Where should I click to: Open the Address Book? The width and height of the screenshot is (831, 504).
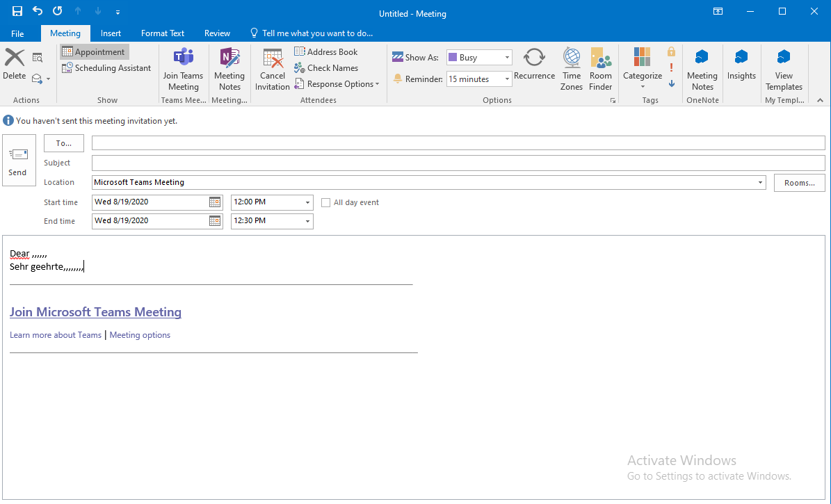click(326, 52)
